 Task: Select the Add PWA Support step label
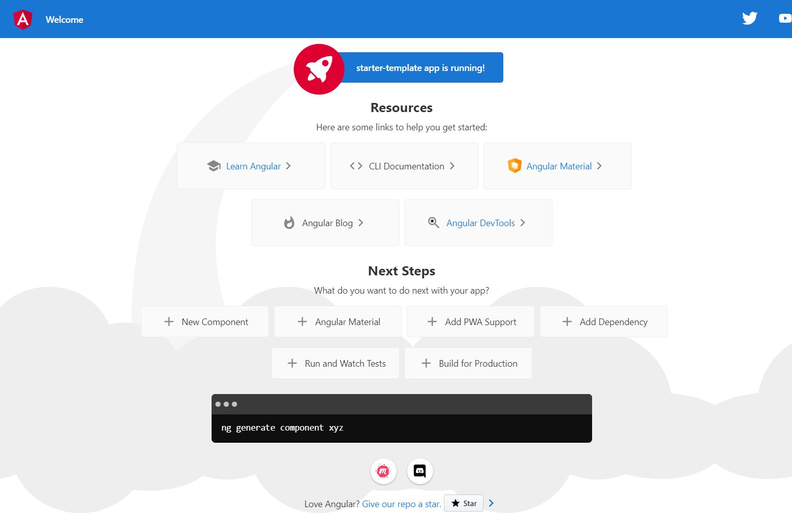click(x=480, y=322)
